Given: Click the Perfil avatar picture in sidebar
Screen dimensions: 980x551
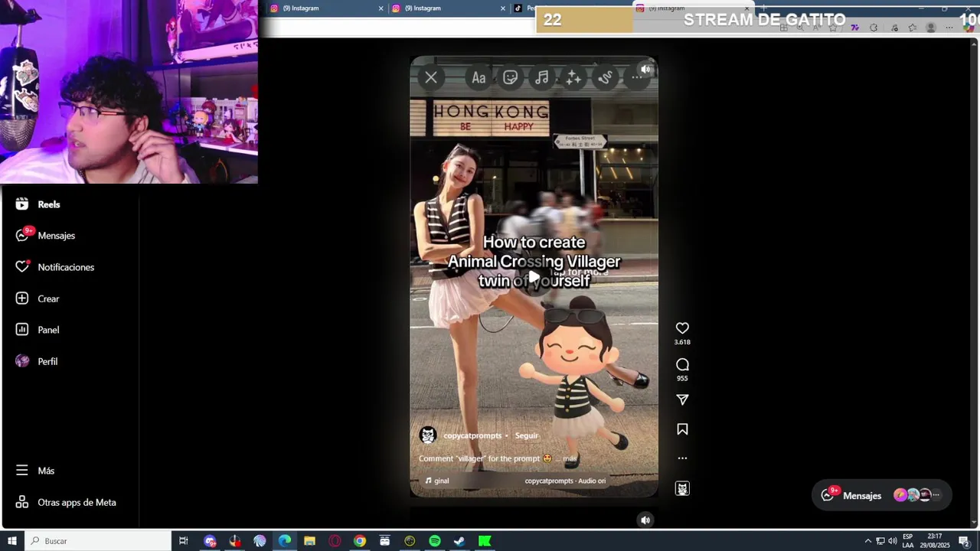Looking at the screenshot, I should coord(22,361).
